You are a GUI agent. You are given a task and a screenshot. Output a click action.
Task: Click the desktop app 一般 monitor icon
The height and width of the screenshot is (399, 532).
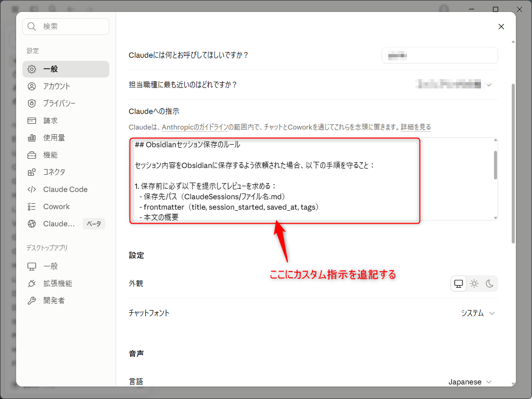(32, 266)
